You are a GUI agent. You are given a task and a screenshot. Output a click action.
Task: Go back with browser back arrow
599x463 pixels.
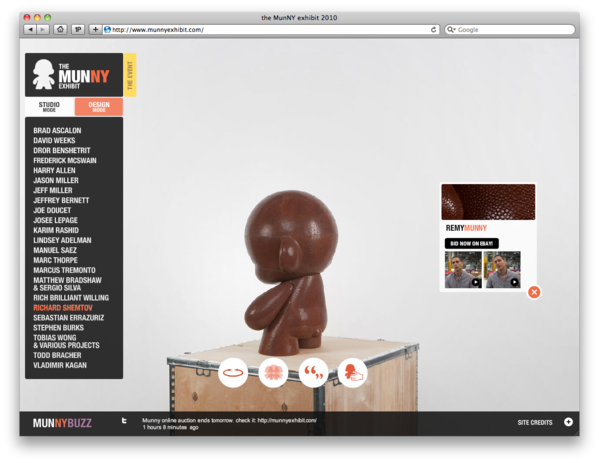coord(30,29)
